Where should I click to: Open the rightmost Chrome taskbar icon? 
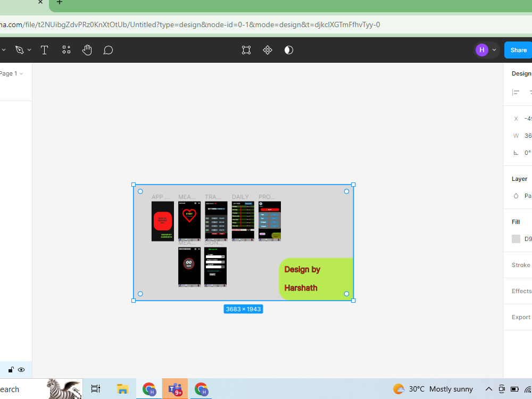coord(201,389)
